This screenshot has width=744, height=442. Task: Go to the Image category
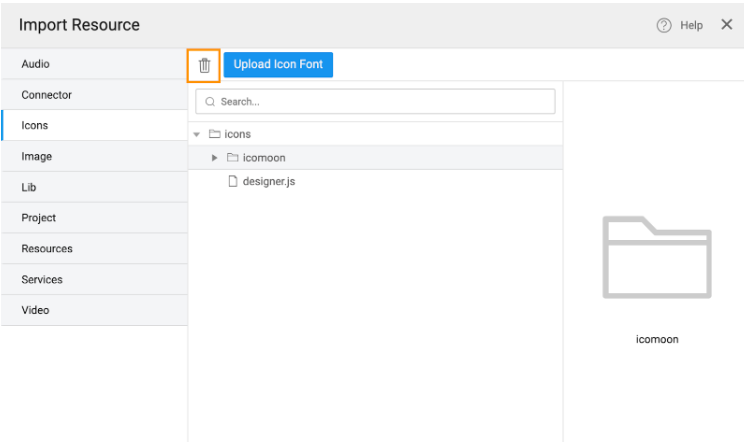coord(94,157)
